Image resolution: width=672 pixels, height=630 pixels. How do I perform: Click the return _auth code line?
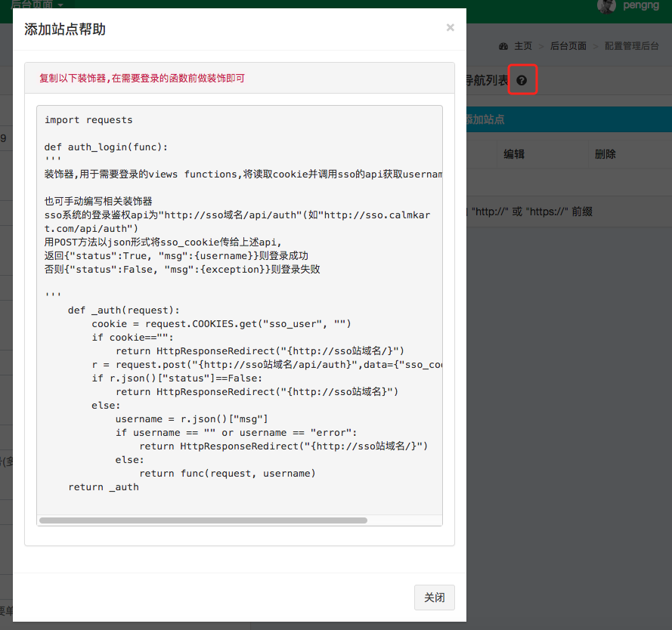pyautogui.click(x=104, y=487)
